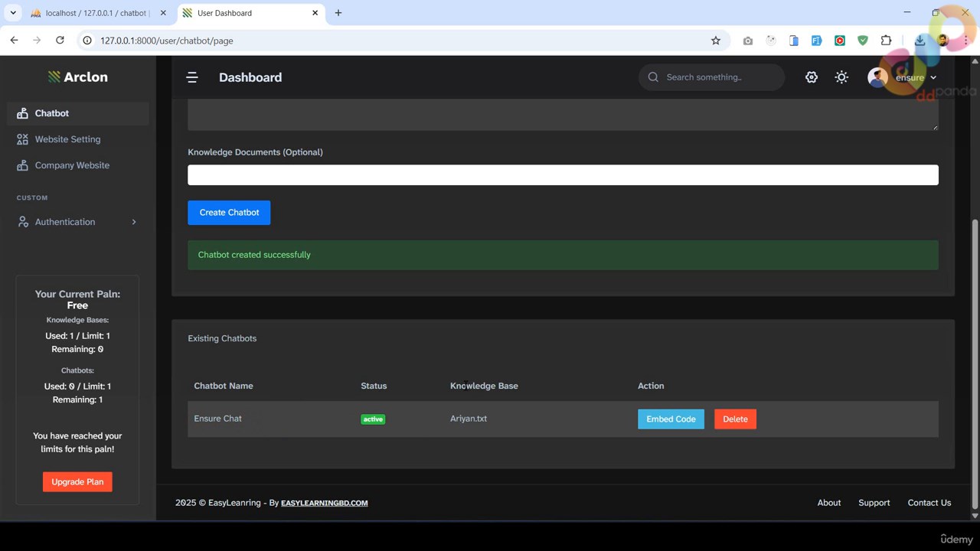View site information icon in address bar
The width and height of the screenshot is (980, 551).
point(87,41)
